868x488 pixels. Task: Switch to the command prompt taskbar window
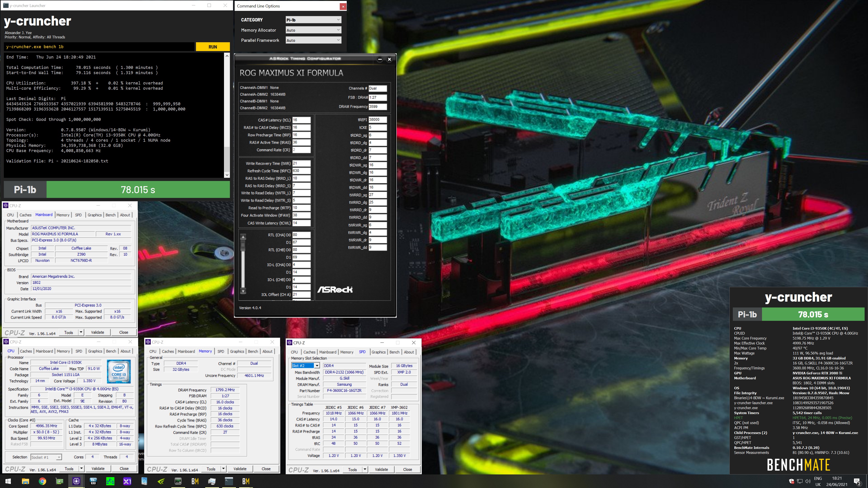[x=229, y=481]
